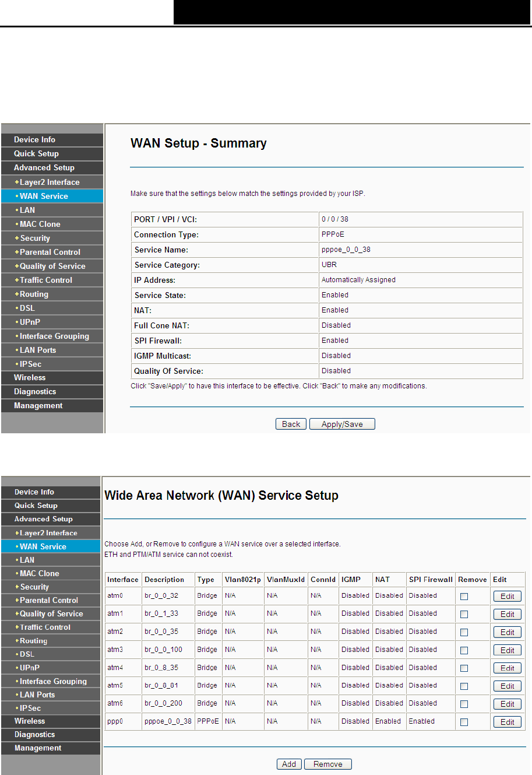This screenshot has width=532, height=775.
Task: Click the Remove button below WAN table
Action: [328, 764]
